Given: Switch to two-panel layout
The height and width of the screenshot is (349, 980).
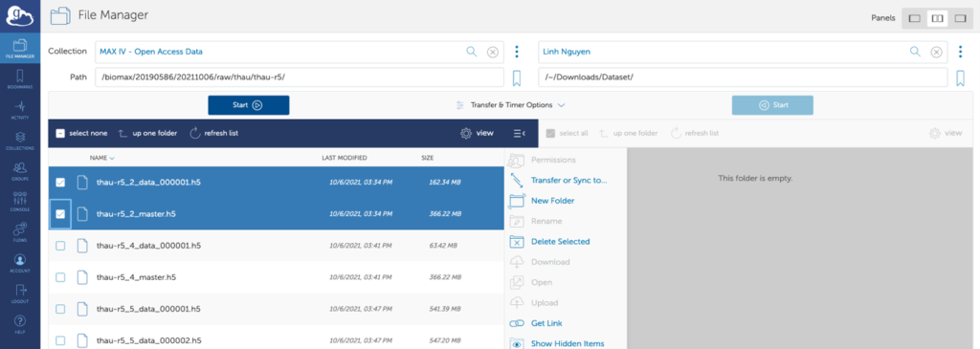Looking at the screenshot, I should pyautogui.click(x=938, y=18).
